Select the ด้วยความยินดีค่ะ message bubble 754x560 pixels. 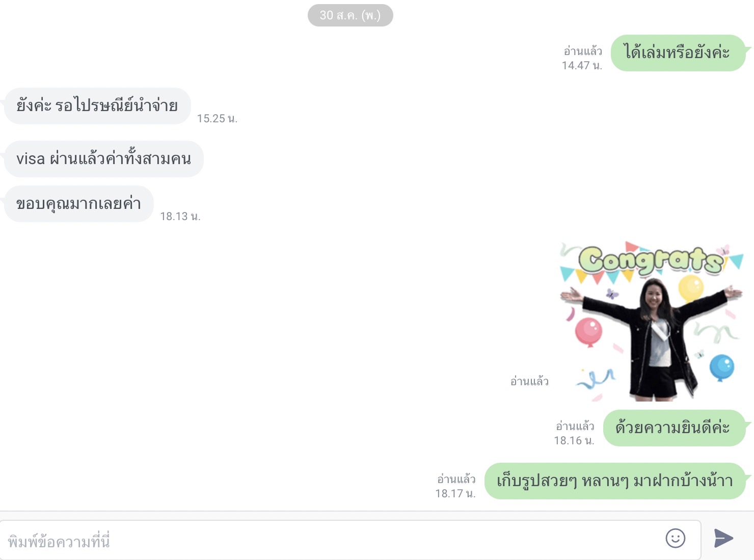[675, 428]
